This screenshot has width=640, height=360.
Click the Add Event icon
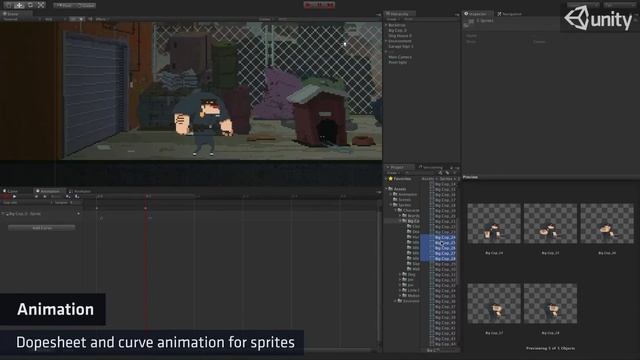(77, 197)
